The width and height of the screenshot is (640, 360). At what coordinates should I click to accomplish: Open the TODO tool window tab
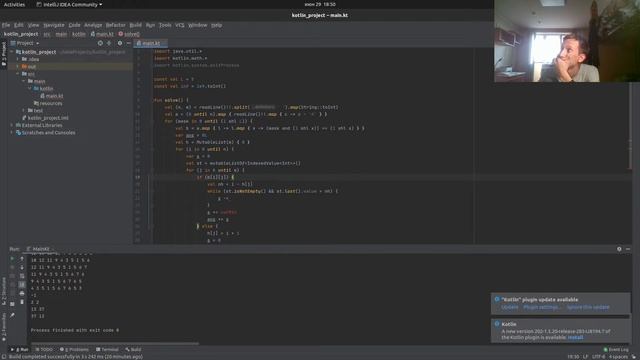[x=44, y=349]
